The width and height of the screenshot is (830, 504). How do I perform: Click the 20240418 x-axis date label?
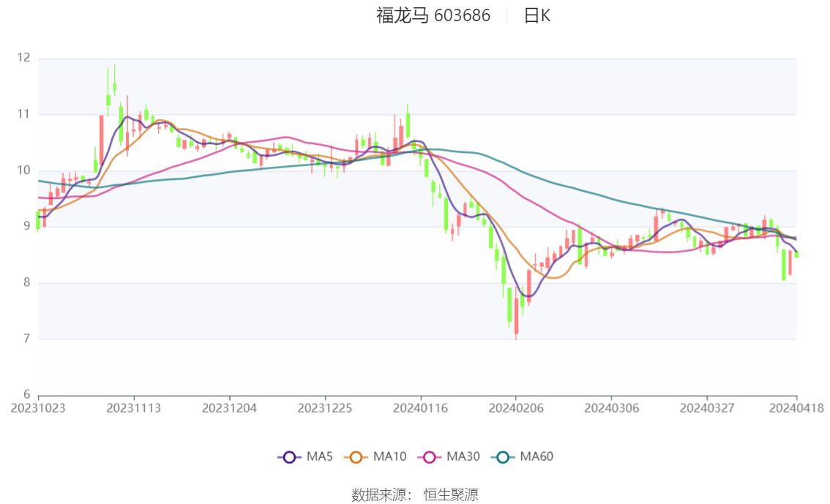(x=796, y=408)
